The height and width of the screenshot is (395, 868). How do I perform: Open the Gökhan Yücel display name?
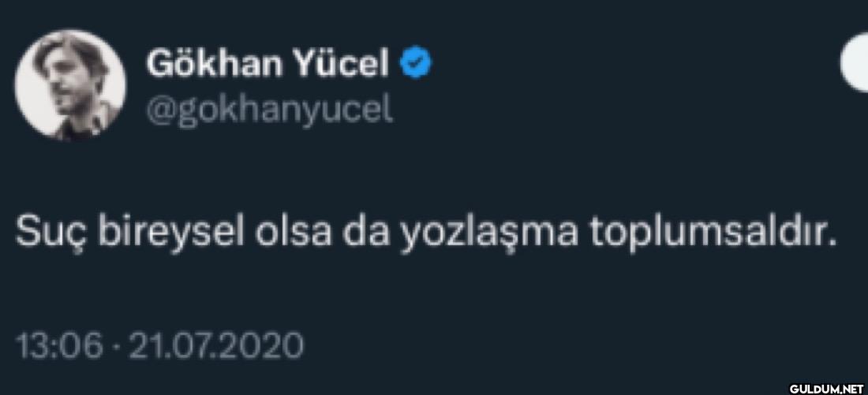click(x=268, y=64)
